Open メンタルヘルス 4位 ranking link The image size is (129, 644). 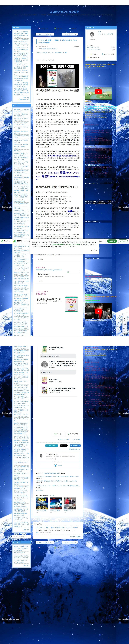61,53
